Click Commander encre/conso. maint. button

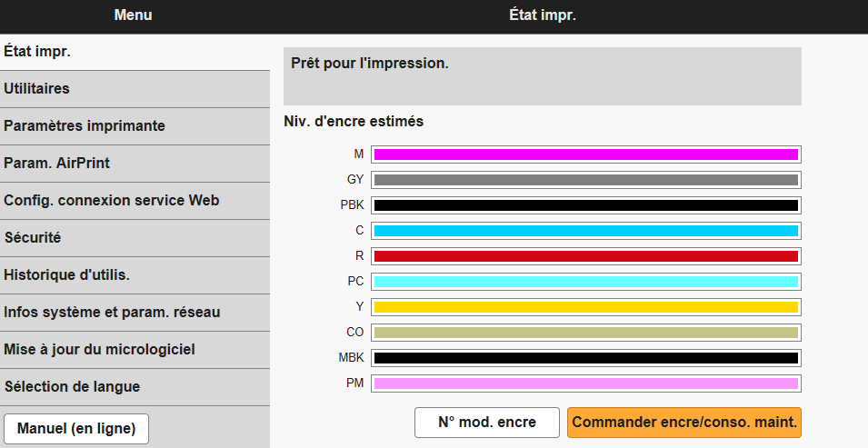click(684, 423)
